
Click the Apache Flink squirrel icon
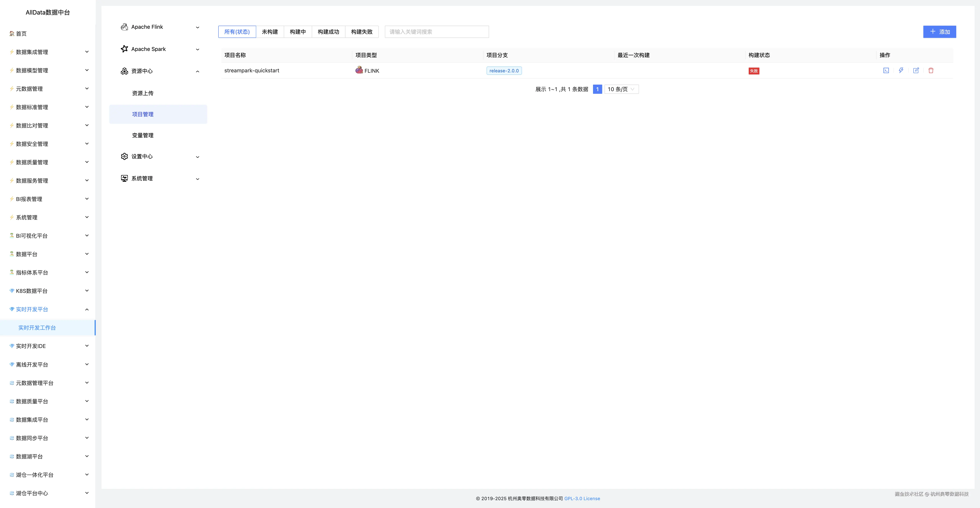[124, 27]
